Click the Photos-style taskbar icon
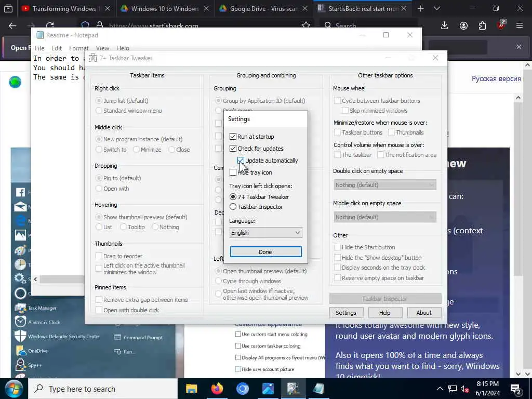Viewport: 532px width, 399px height. coord(268,389)
